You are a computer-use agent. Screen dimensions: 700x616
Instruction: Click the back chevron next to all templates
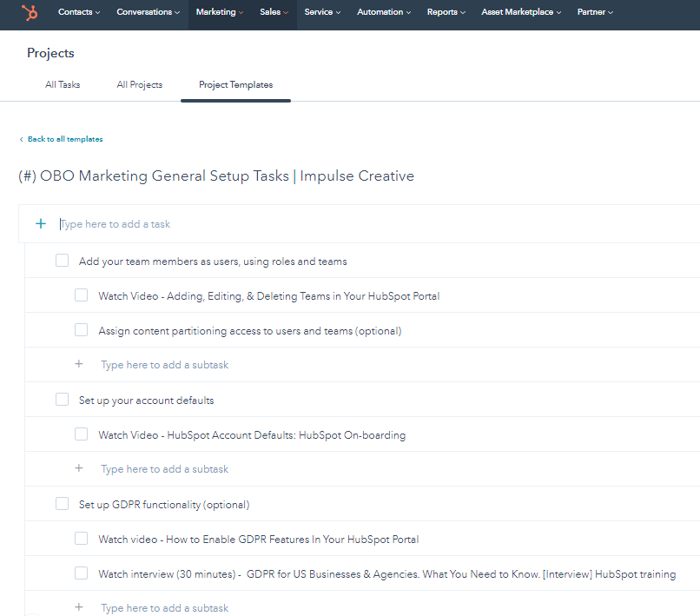[22, 138]
